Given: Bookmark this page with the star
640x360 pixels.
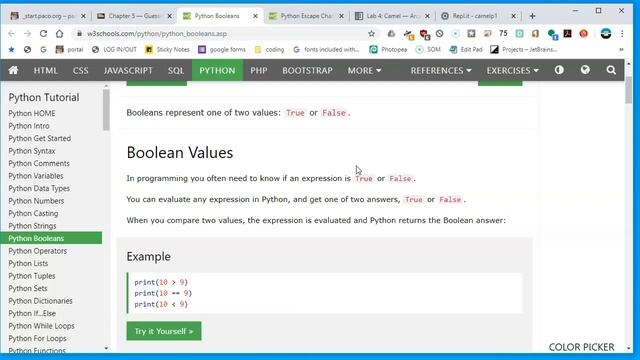Looking at the screenshot, I should tap(371, 33).
